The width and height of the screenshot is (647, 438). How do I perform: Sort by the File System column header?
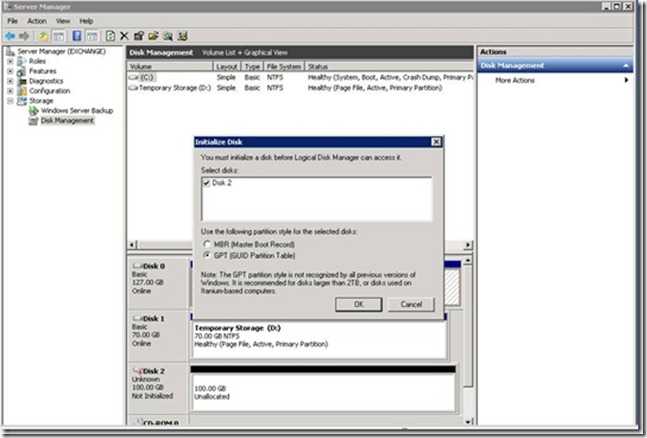tap(284, 66)
